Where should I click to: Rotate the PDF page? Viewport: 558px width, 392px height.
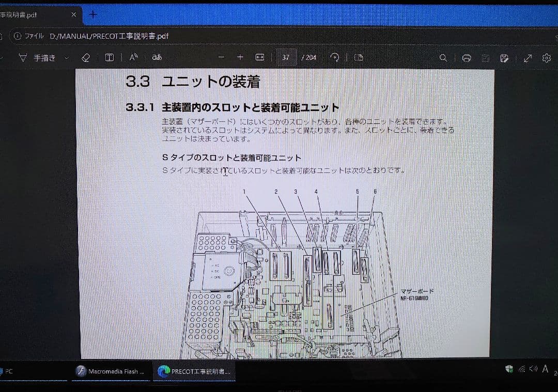click(x=334, y=57)
